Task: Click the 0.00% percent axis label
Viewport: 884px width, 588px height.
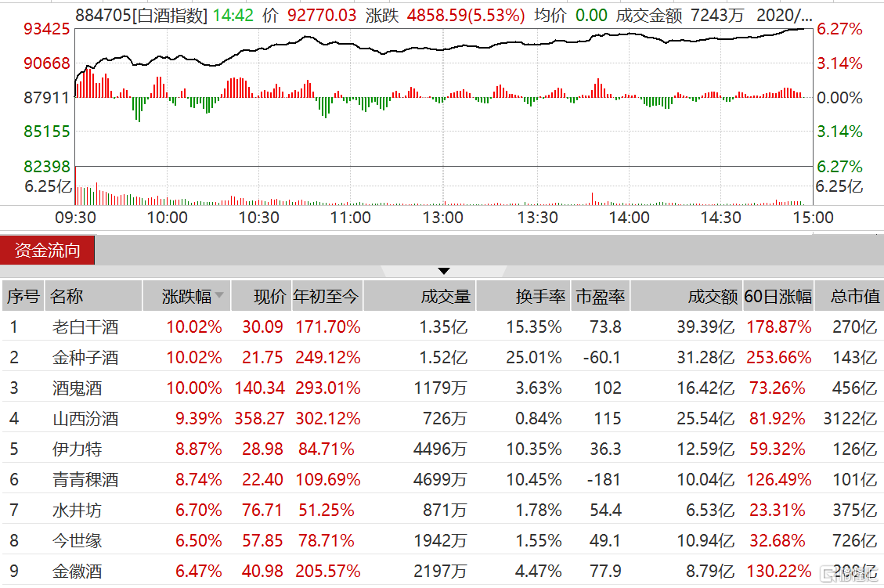Action: [839, 98]
